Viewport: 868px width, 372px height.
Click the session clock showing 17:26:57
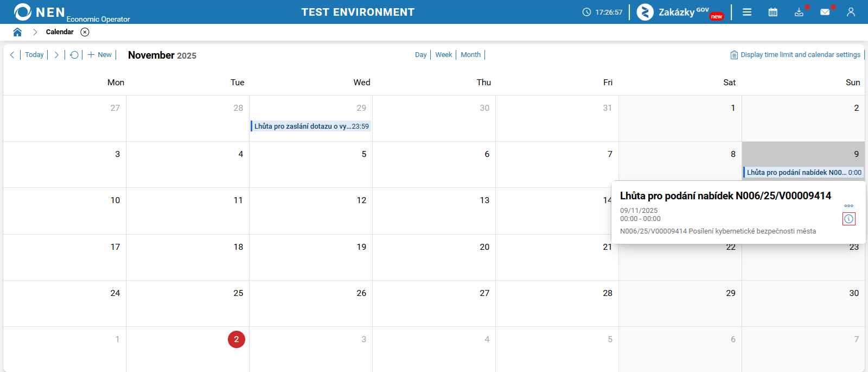(602, 12)
